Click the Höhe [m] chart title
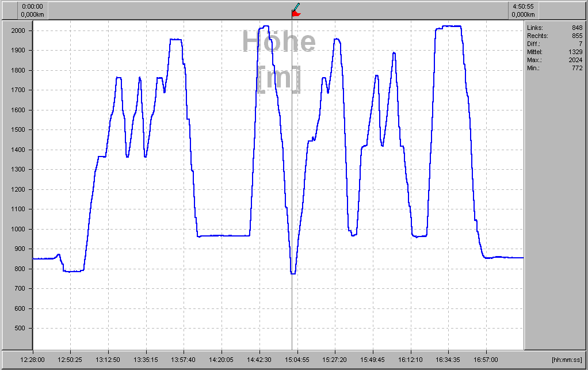Viewport: 588px width, 370px height. click(x=278, y=60)
